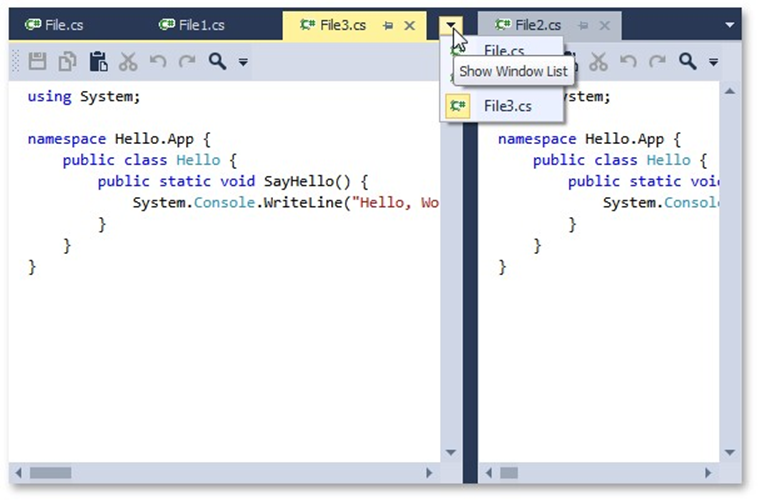This screenshot has width=758, height=501.
Task: Expand the right toolbar overflow options arrow
Action: [713, 63]
